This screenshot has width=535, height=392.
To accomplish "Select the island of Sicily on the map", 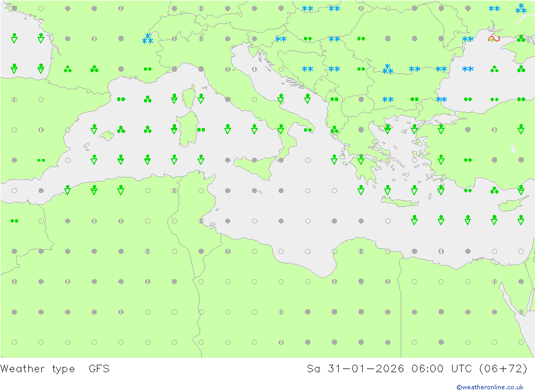I will point(255,168).
